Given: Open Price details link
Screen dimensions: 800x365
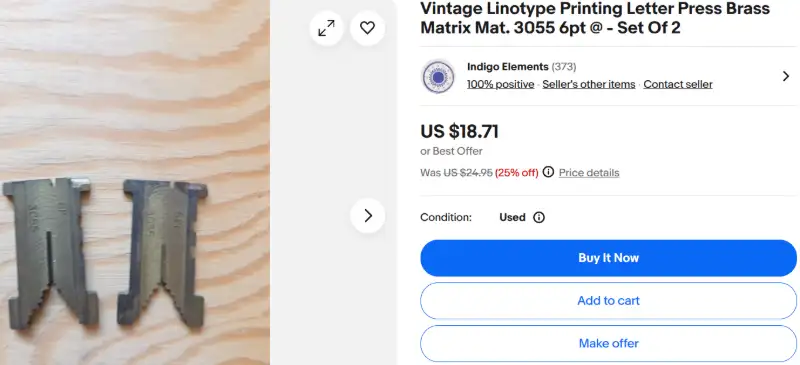Looking at the screenshot, I should (589, 173).
